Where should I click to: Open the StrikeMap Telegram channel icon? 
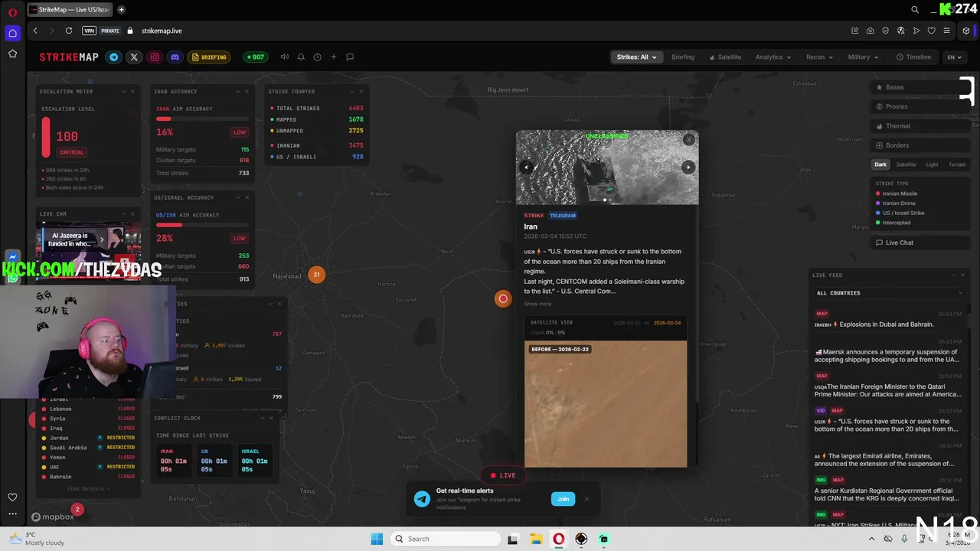114,57
